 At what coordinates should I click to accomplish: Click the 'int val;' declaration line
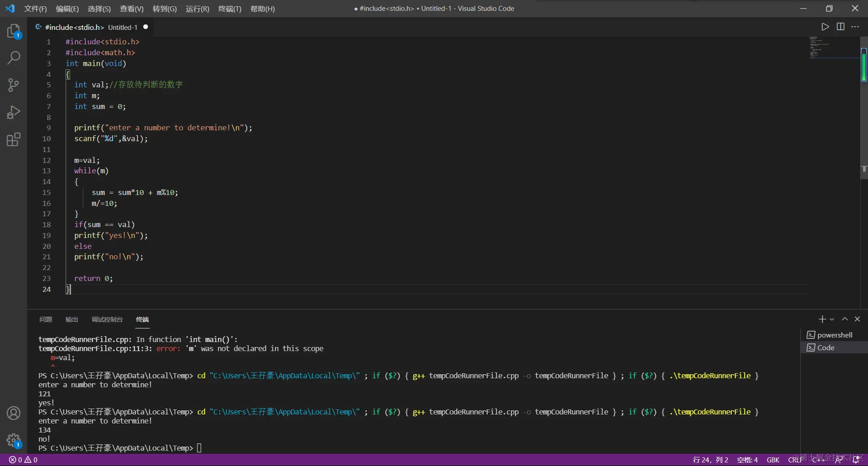click(128, 85)
